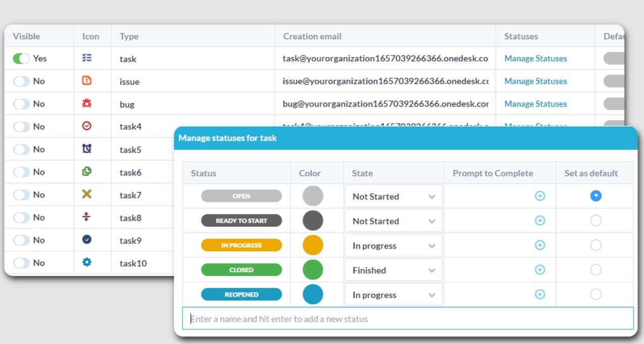644x344 pixels.
Task: Add prompt to complete for IN PROGRESS status
Action: pyautogui.click(x=540, y=245)
